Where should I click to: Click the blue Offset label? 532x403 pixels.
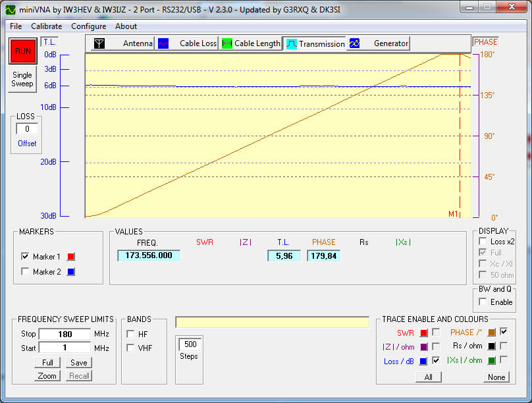27,144
